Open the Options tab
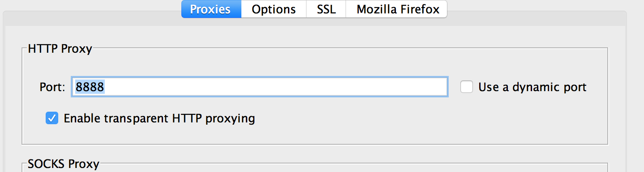 click(x=274, y=9)
